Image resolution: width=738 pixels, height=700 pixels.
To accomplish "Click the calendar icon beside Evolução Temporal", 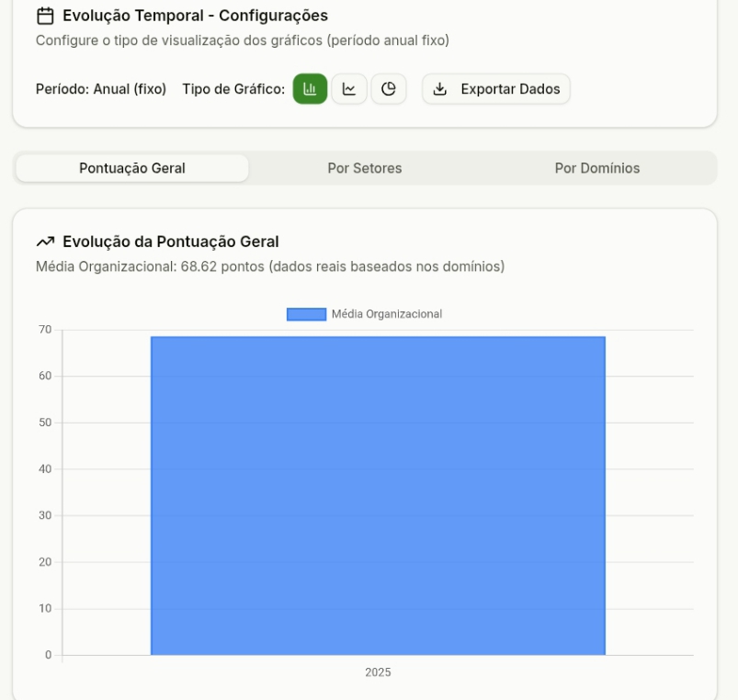I will pyautogui.click(x=44, y=16).
